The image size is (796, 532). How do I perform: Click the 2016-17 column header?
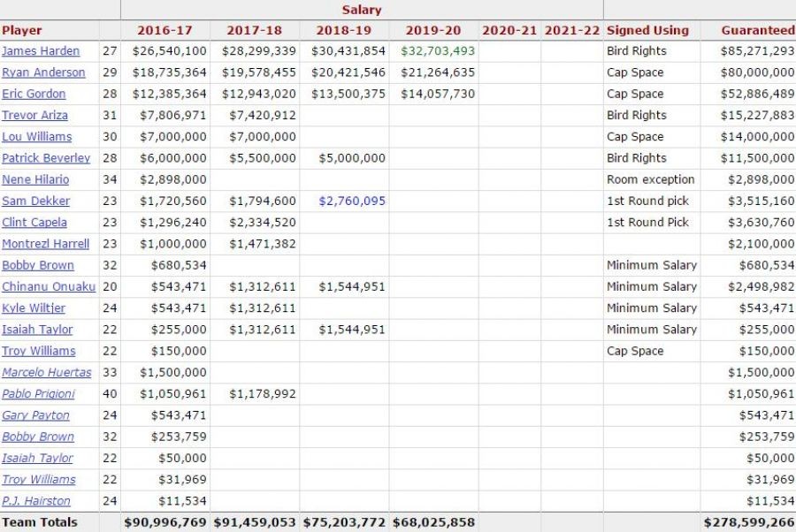pos(165,30)
